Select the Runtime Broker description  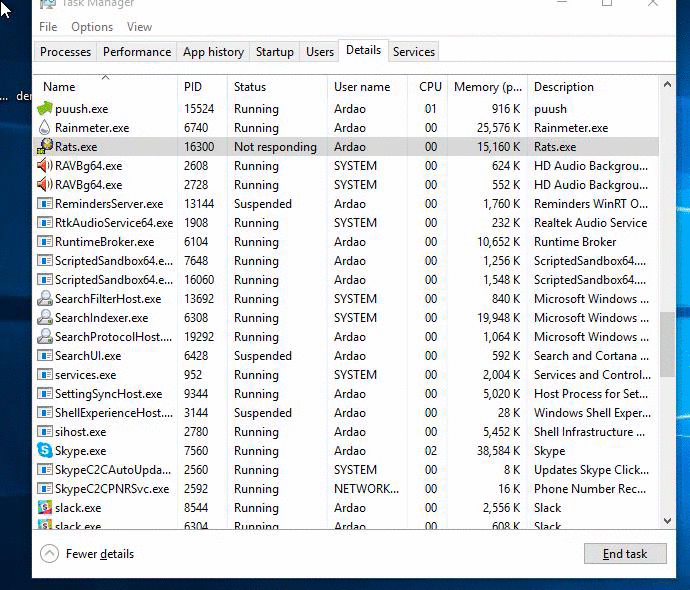tap(575, 242)
